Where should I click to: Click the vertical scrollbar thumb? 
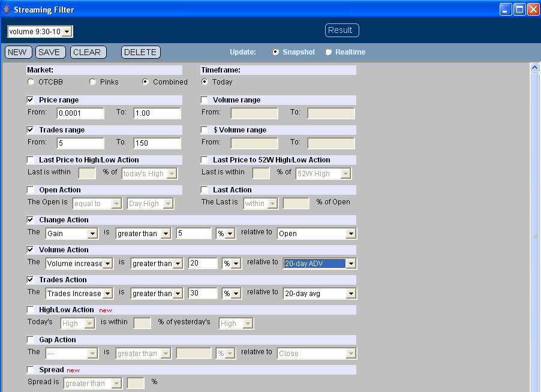click(534, 235)
